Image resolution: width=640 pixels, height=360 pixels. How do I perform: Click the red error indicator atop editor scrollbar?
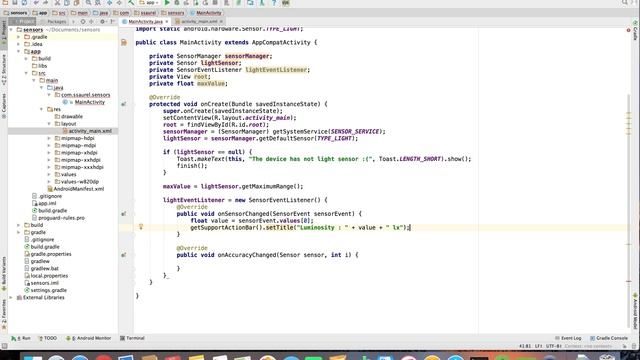click(x=629, y=30)
